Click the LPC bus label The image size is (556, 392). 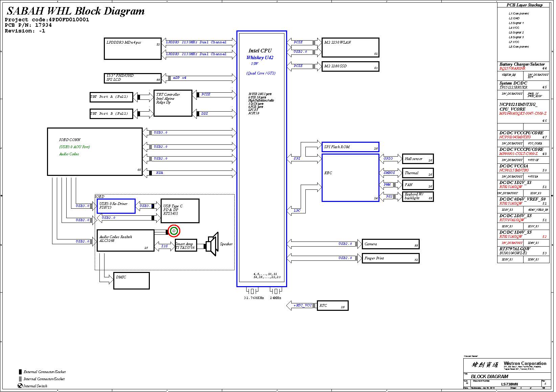[297, 211]
